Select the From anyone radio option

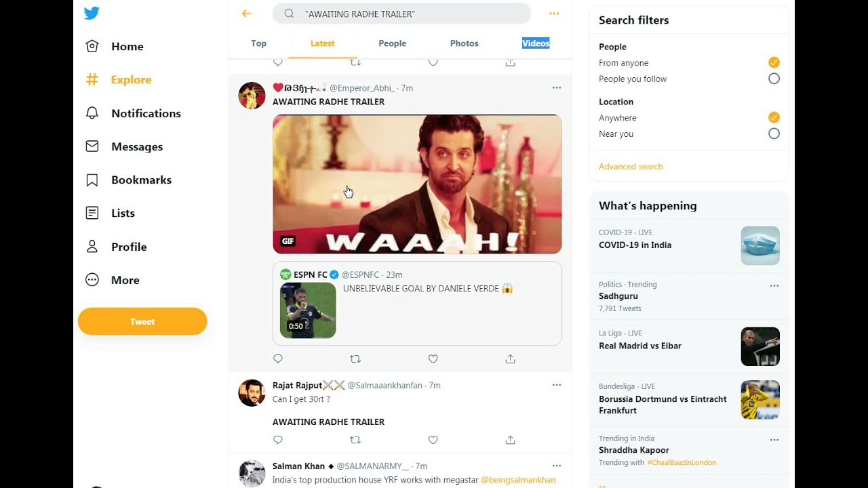774,62
